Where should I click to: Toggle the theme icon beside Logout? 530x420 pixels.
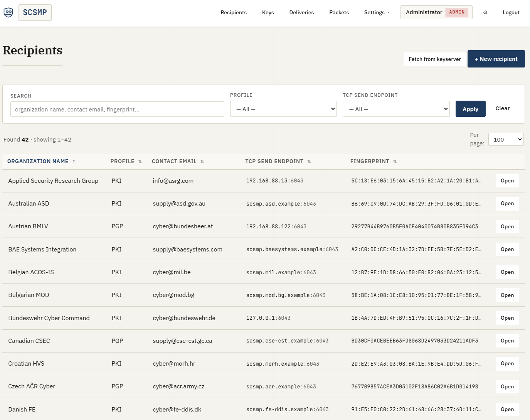coord(485,12)
